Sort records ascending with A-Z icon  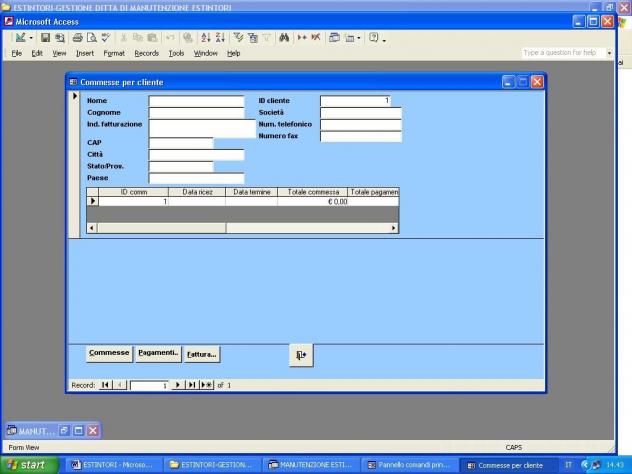pos(206,38)
